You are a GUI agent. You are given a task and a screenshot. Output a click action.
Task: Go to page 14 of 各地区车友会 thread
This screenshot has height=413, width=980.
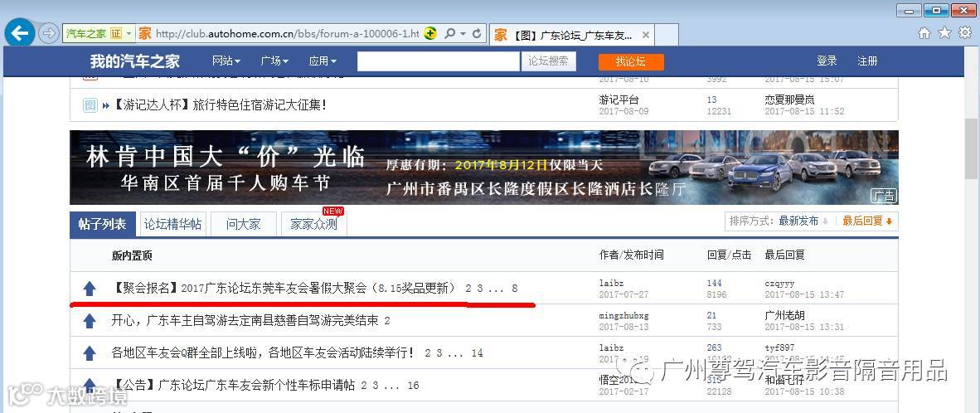(478, 353)
